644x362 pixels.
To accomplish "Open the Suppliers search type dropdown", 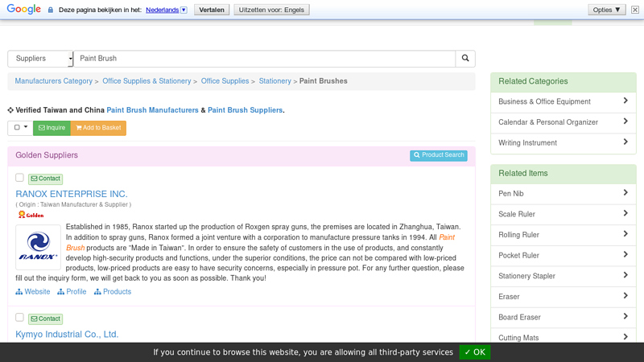I will [x=40, y=59].
